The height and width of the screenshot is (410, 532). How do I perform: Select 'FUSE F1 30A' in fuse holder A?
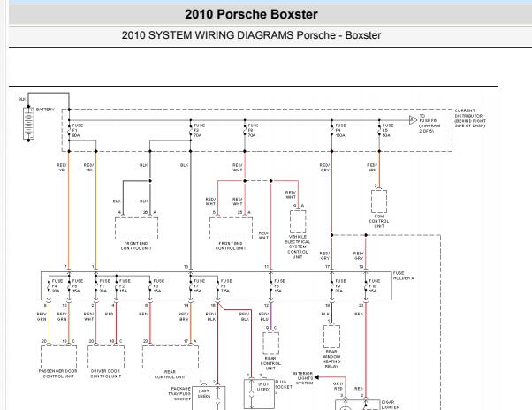click(x=104, y=286)
